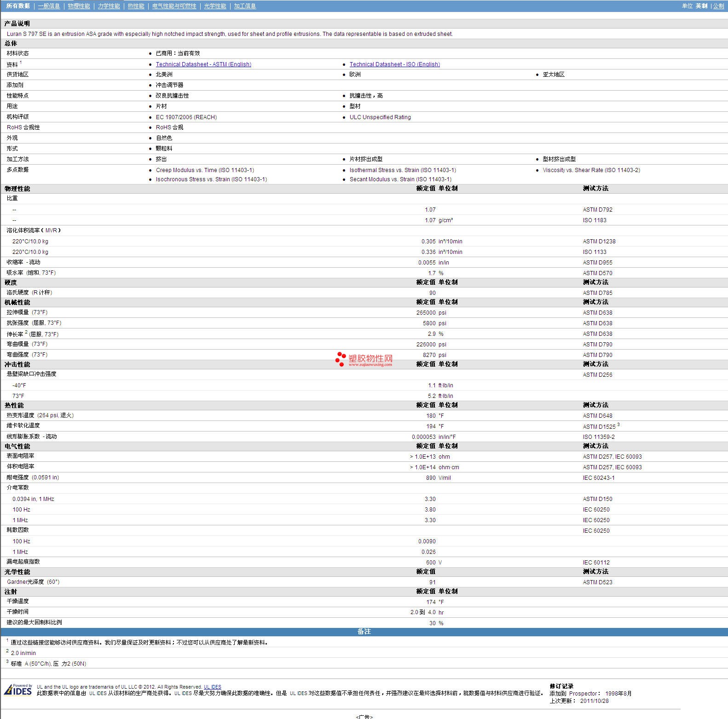This screenshot has height=719, width=728.
Task: Switch to the 热性能 tab
Action: 136,6
